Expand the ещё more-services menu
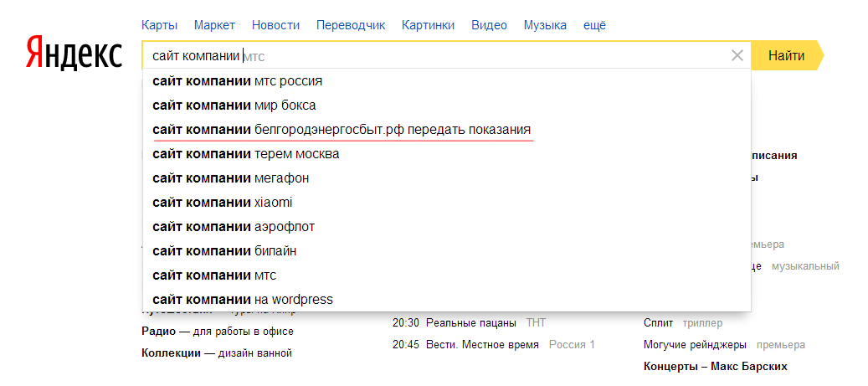Image resolution: width=868 pixels, height=386 pixels. (594, 25)
